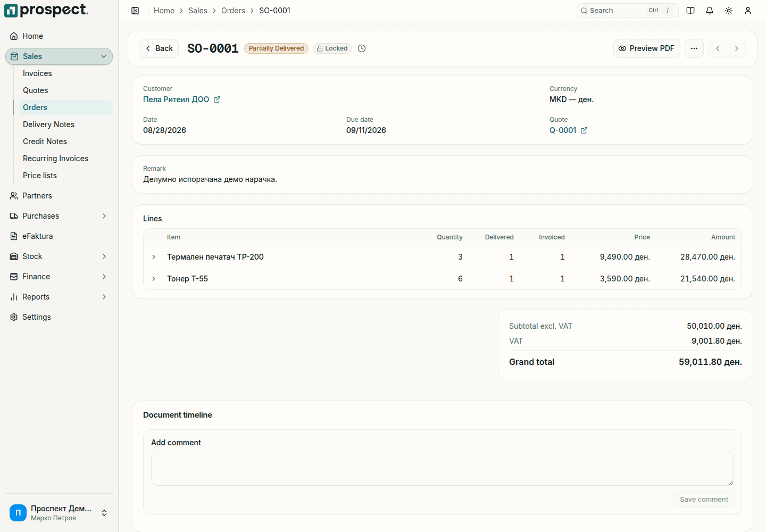
Task: Go to the previous order arrow
Action: [718, 48]
